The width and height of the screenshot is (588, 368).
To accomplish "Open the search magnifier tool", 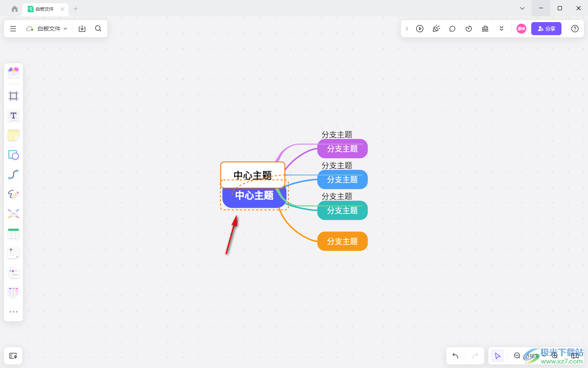I will click(98, 29).
